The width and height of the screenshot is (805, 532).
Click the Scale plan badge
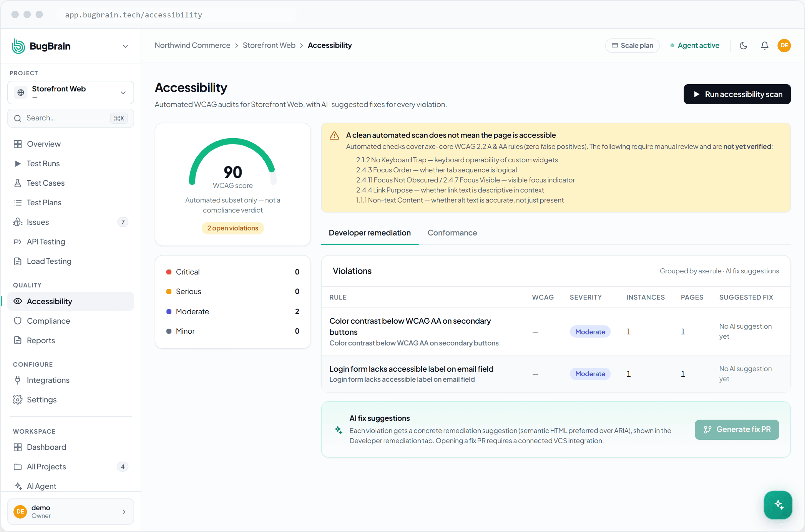coord(632,46)
